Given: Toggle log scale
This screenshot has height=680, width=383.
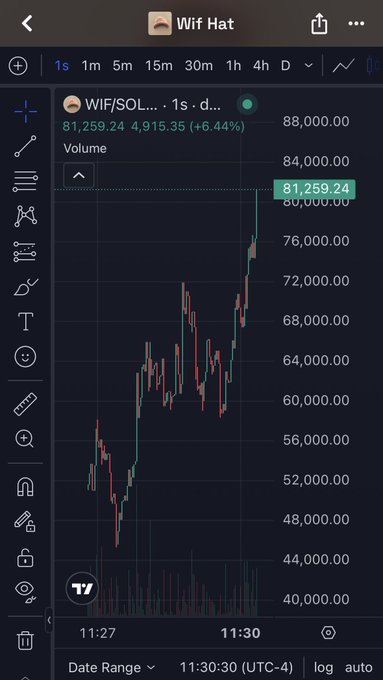Looking at the screenshot, I should 324,667.
